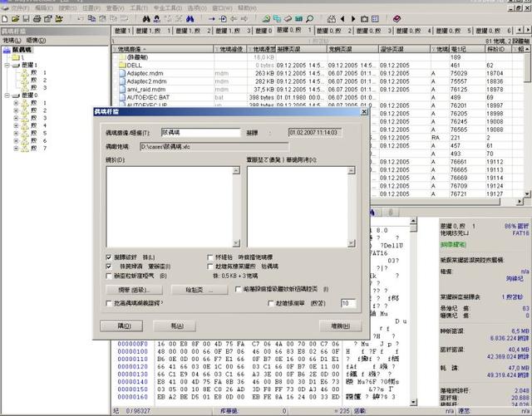Open the (S) Search menu
The width and height of the screenshot is (532, 416).
click(x=67, y=7)
